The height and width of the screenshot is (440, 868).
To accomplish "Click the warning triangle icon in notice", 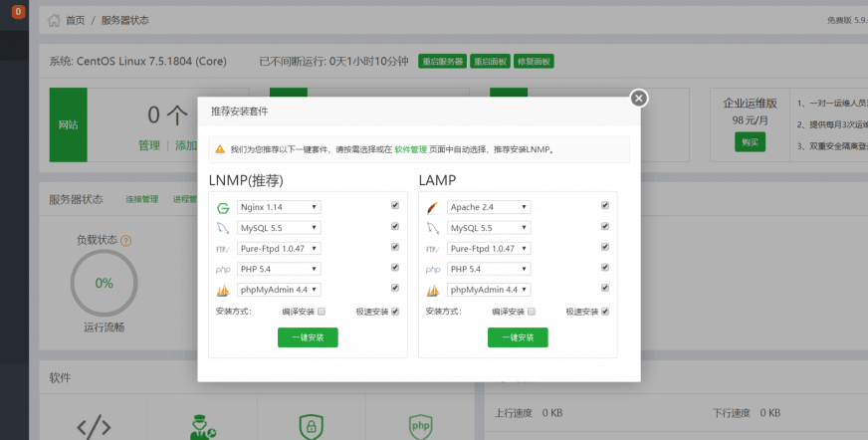I will pos(220,149).
